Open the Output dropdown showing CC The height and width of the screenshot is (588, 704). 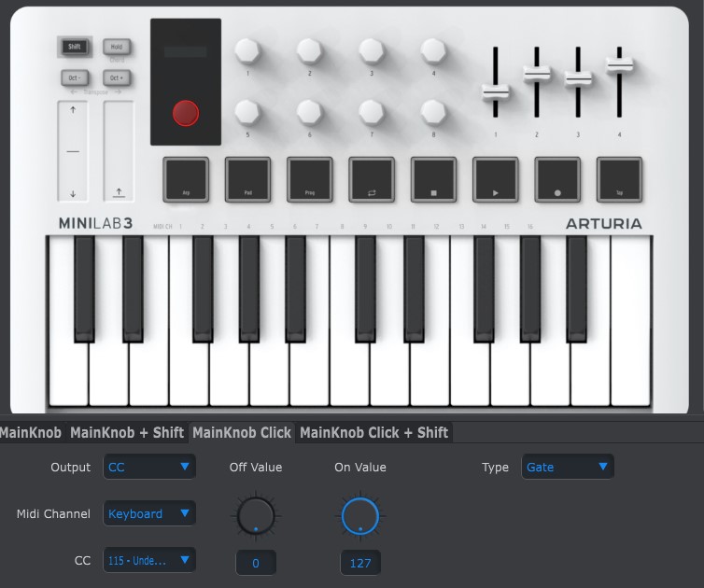(x=149, y=467)
